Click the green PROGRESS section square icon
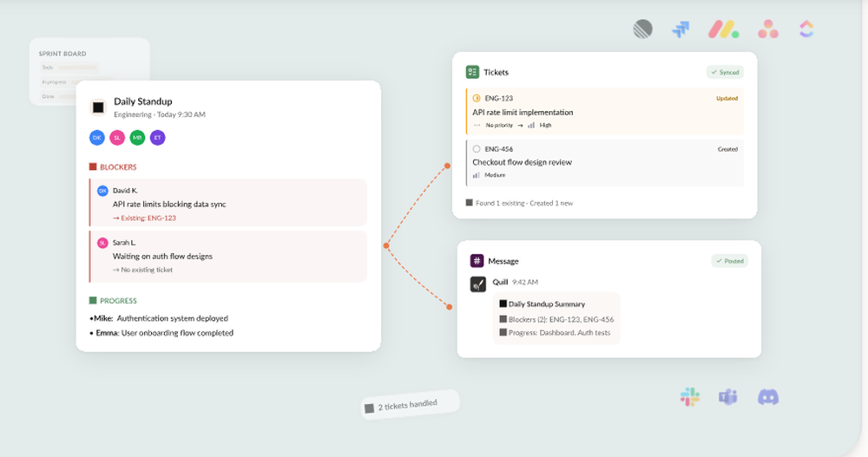This screenshot has width=868, height=457. [93, 300]
